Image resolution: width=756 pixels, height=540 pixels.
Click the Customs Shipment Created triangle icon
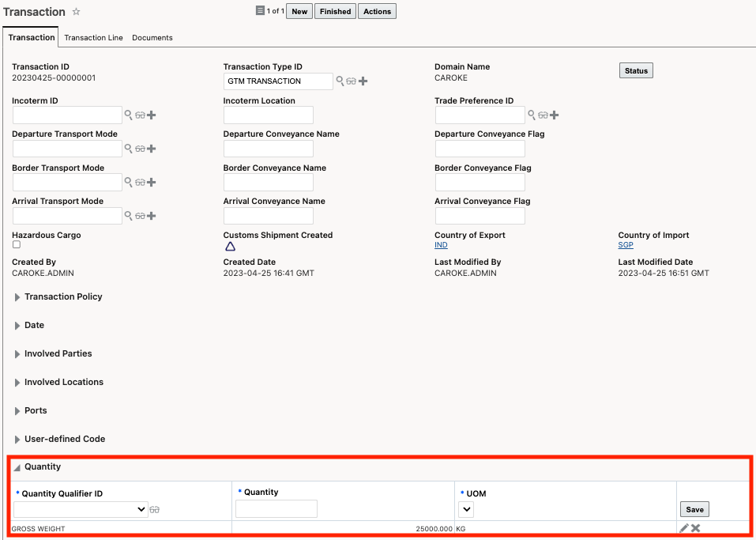pos(230,246)
